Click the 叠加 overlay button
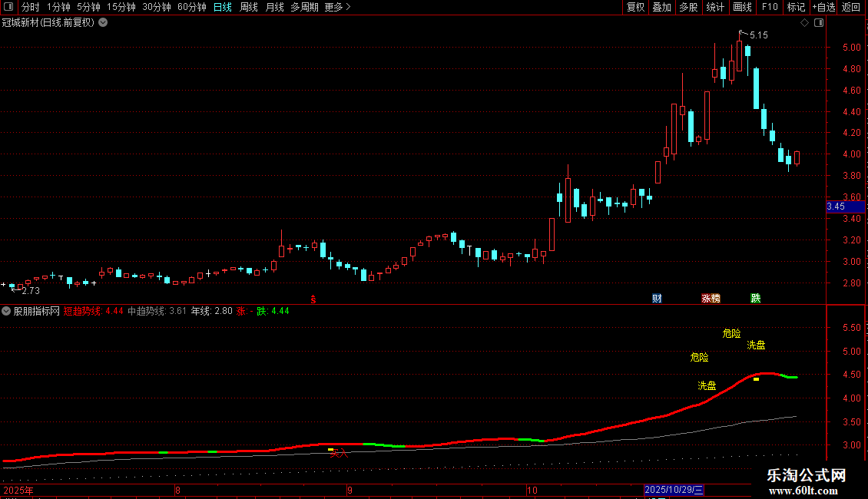 pyautogui.click(x=662, y=7)
